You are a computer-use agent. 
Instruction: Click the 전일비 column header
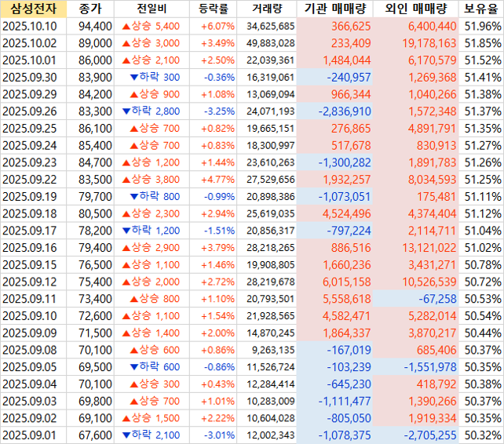click(152, 9)
